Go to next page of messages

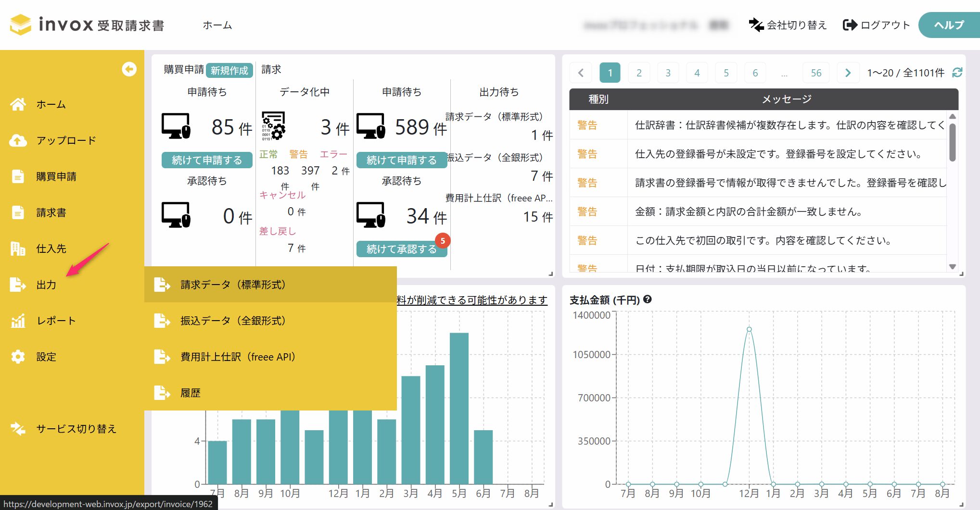click(848, 73)
